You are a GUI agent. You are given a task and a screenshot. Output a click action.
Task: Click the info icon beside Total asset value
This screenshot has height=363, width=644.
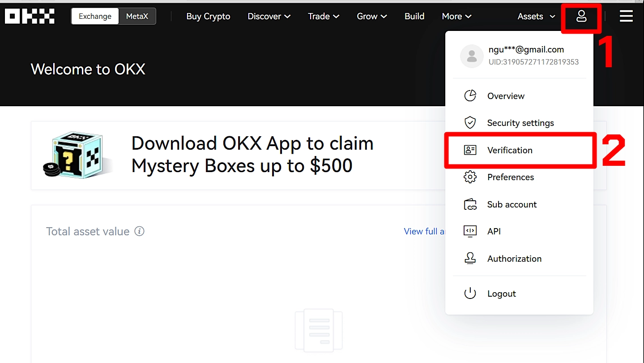pyautogui.click(x=140, y=232)
